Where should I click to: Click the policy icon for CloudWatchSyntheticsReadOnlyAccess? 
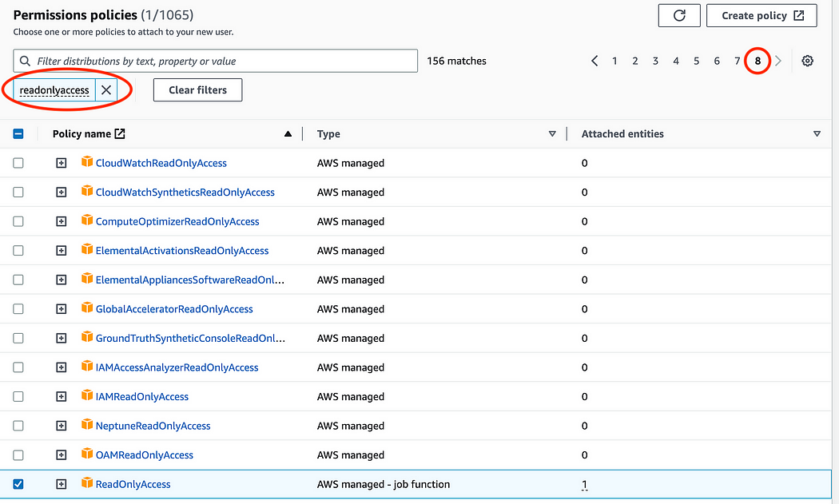coord(86,192)
